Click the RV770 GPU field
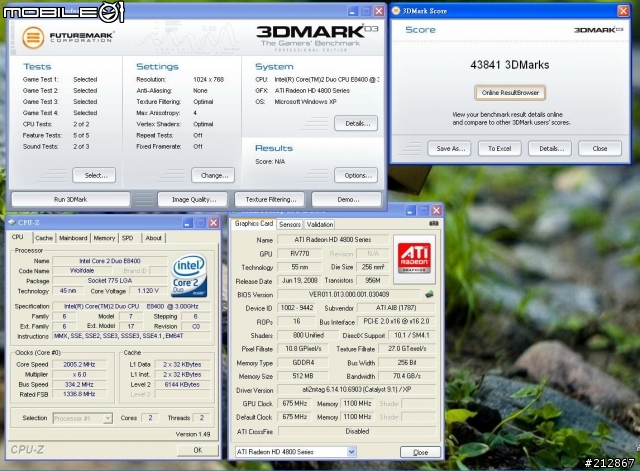This screenshot has height=471, width=640. 300,253
